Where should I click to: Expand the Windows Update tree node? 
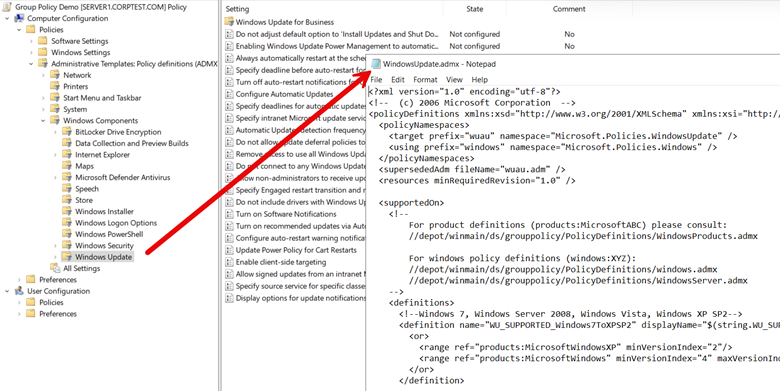[55, 257]
